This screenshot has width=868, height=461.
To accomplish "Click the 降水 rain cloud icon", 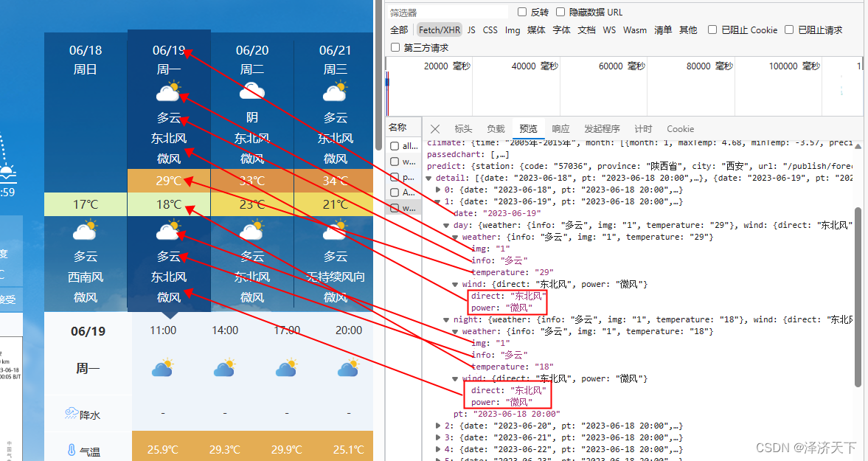I will pyautogui.click(x=71, y=413).
